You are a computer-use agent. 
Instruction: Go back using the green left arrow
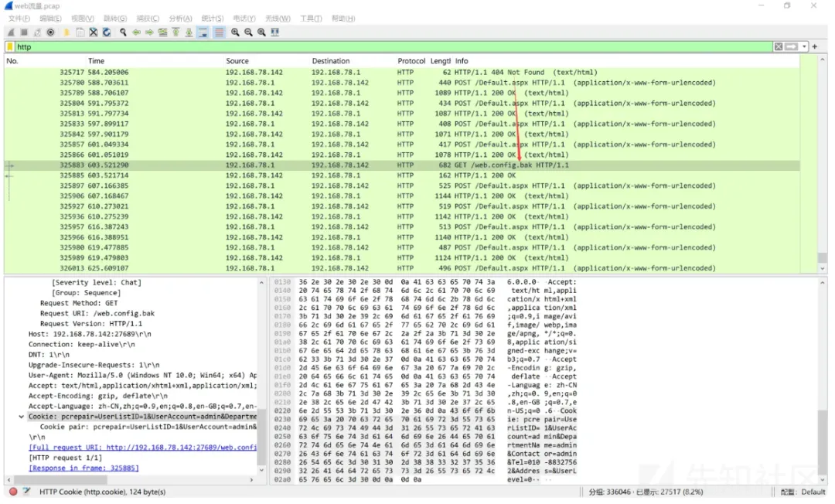coord(136,32)
